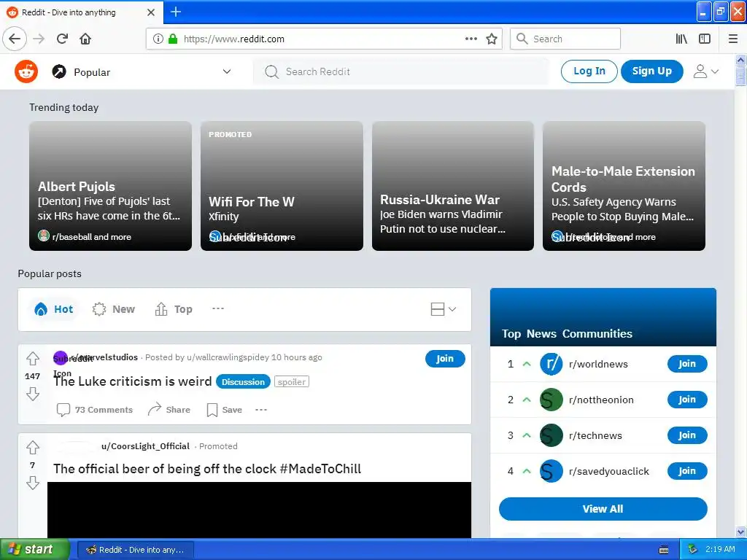Screen dimensions: 747x560
Task: Close the Reddit browser tab
Action: 151,12
